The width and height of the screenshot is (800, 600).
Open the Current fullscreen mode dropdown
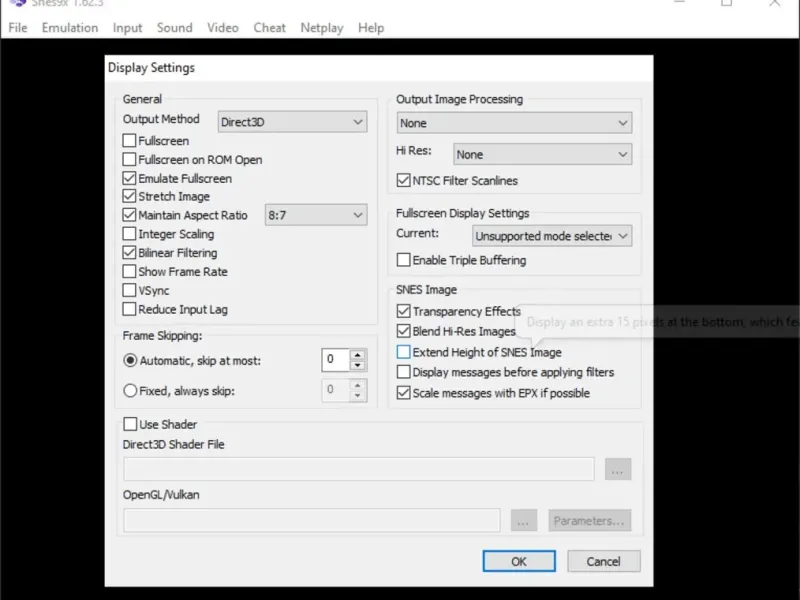tap(552, 236)
